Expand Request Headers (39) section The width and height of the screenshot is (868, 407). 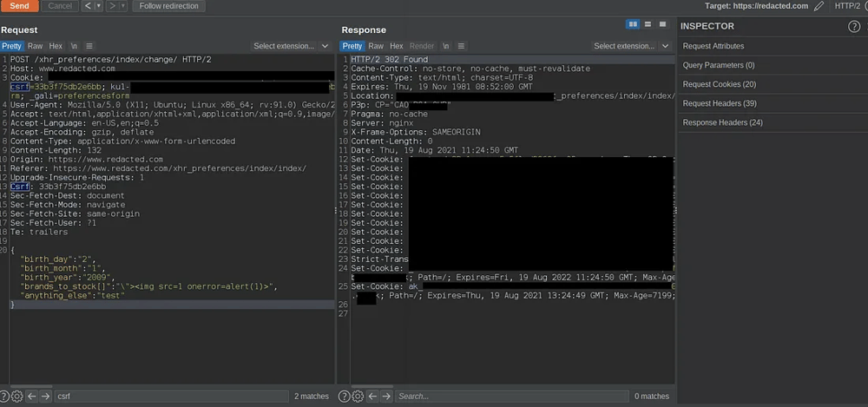click(773, 103)
